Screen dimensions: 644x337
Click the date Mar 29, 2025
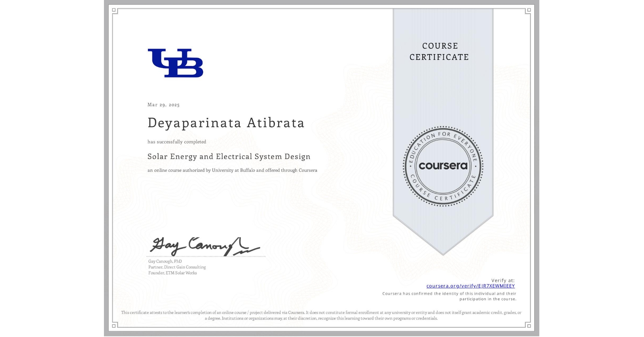click(163, 105)
